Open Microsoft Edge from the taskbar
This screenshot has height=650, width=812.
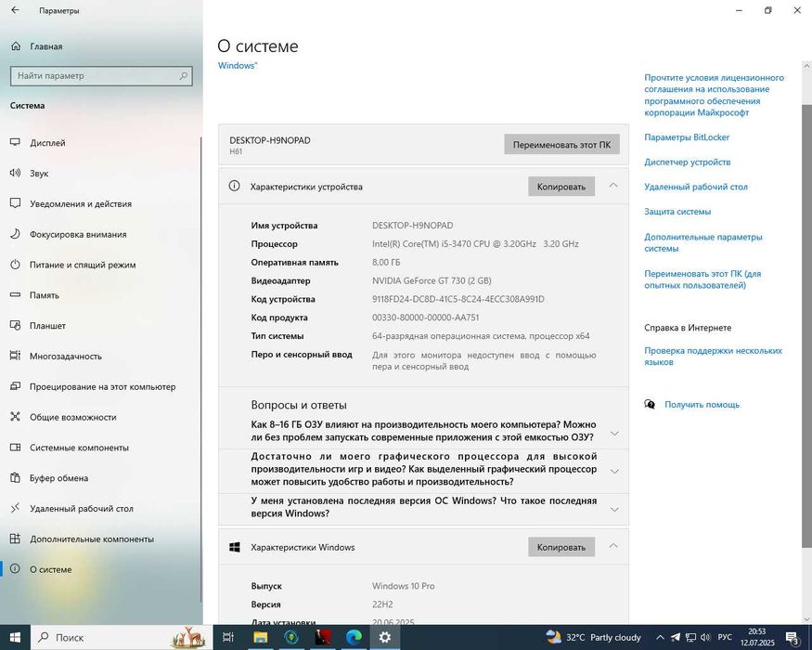point(354,637)
